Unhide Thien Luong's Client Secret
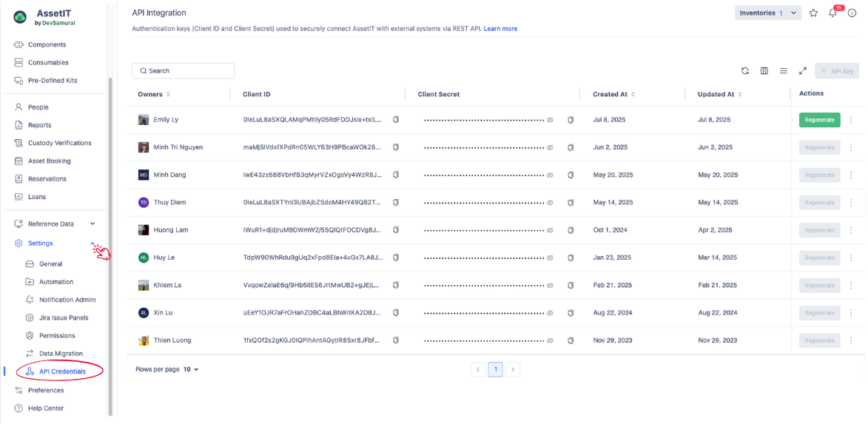Viewport: 868px width, 424px height. [550, 341]
